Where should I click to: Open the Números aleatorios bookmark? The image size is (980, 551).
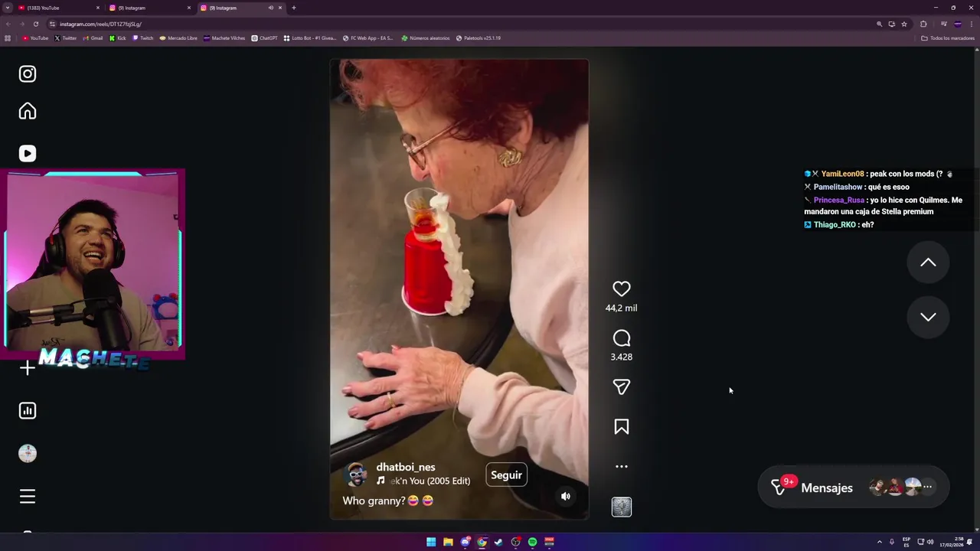pos(426,38)
